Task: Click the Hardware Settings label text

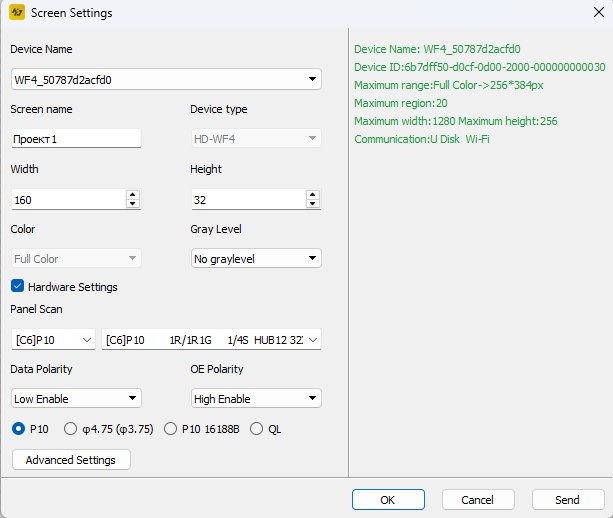Action: (x=73, y=287)
